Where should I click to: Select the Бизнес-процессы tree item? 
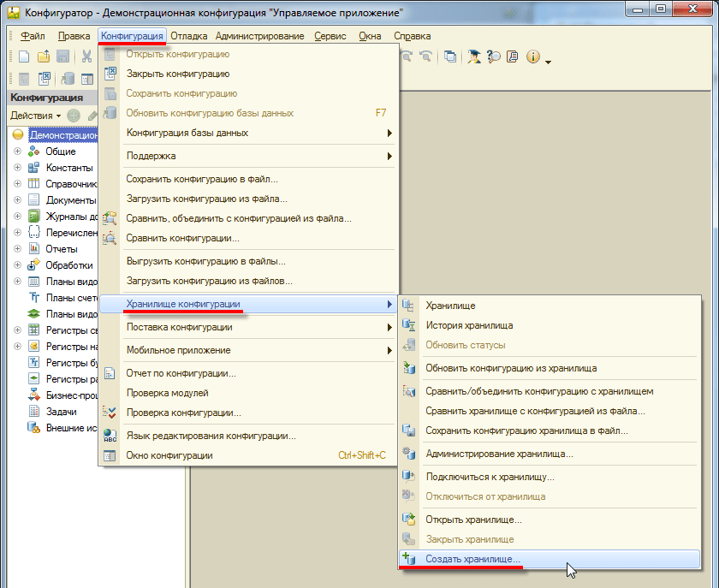click(x=71, y=395)
